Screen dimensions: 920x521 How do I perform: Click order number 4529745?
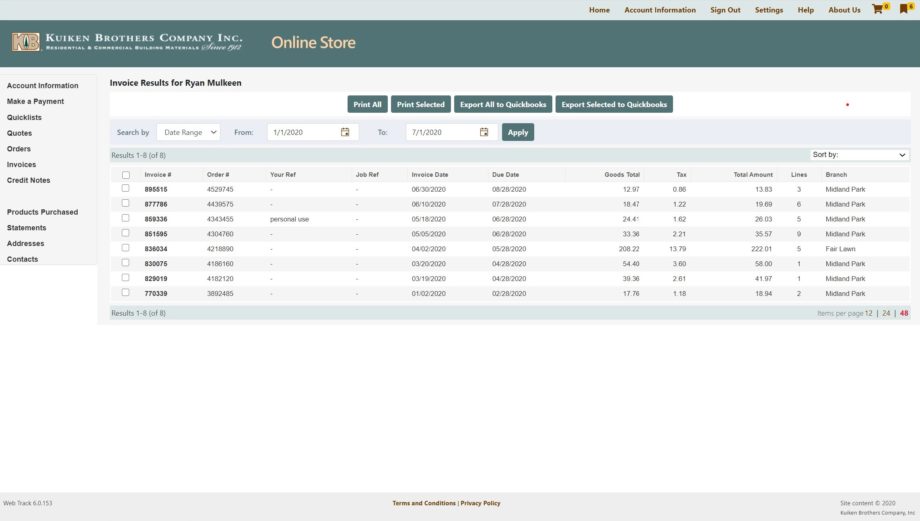[x=220, y=190]
